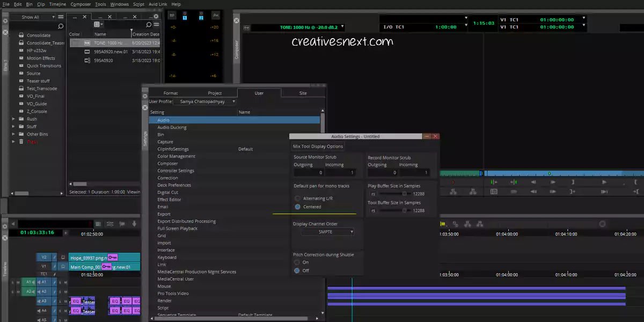Adjust the Play Buffer Size slider

click(404, 194)
